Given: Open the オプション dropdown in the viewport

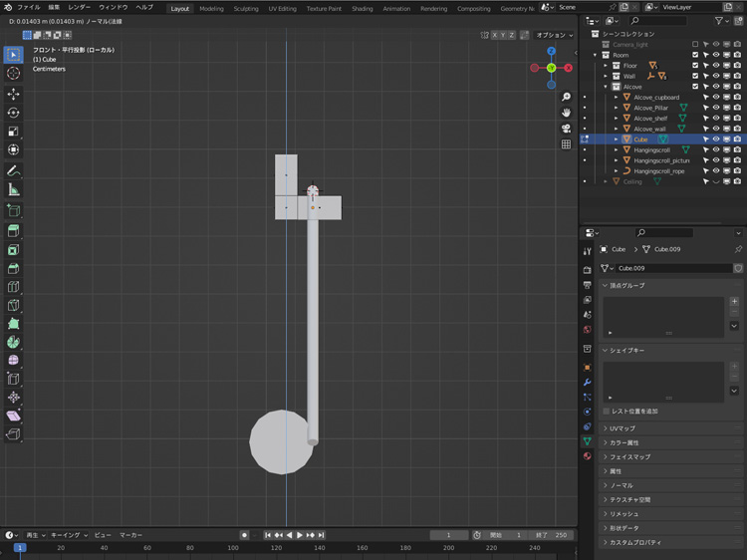Looking at the screenshot, I should click(553, 35).
